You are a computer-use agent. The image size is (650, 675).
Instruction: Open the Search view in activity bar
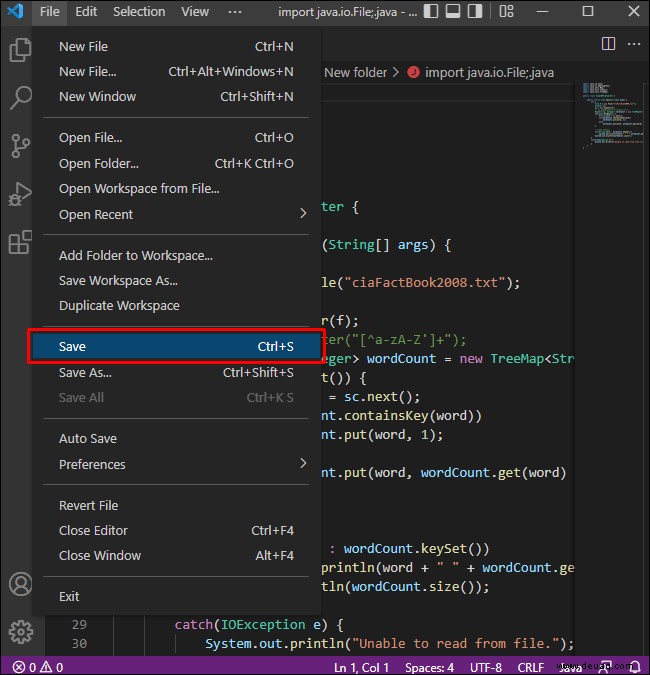click(x=20, y=98)
